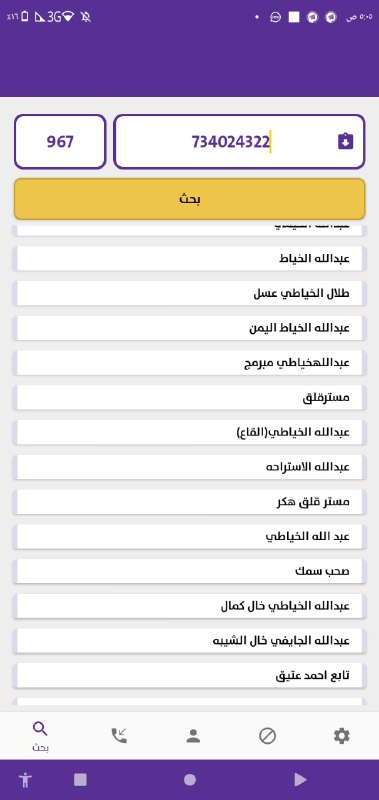Open the settings gear tab

pyautogui.click(x=341, y=736)
